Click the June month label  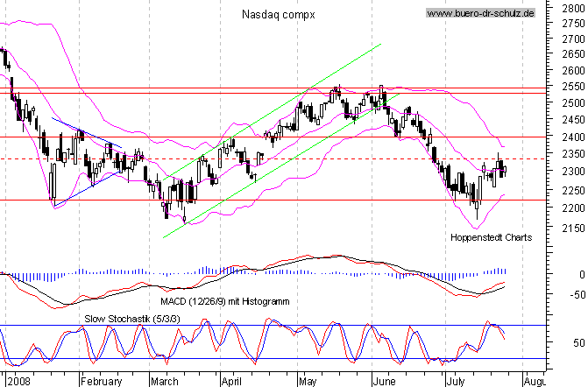(384, 382)
